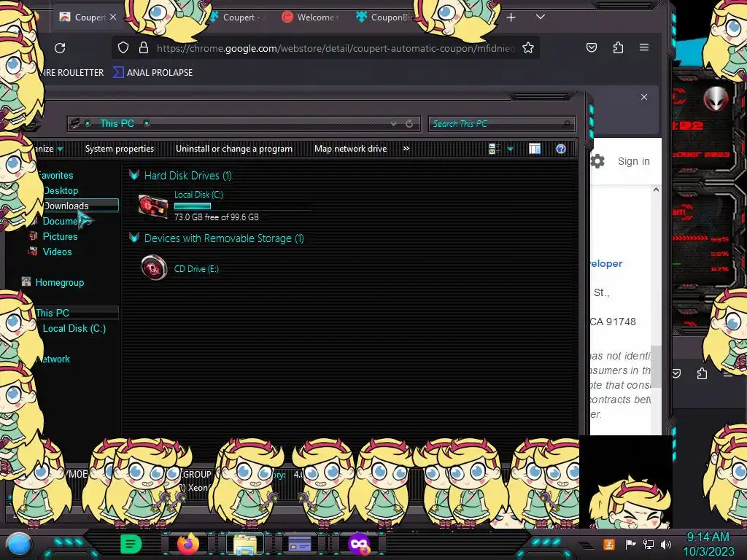Open the view options dropdown arrow

510,149
